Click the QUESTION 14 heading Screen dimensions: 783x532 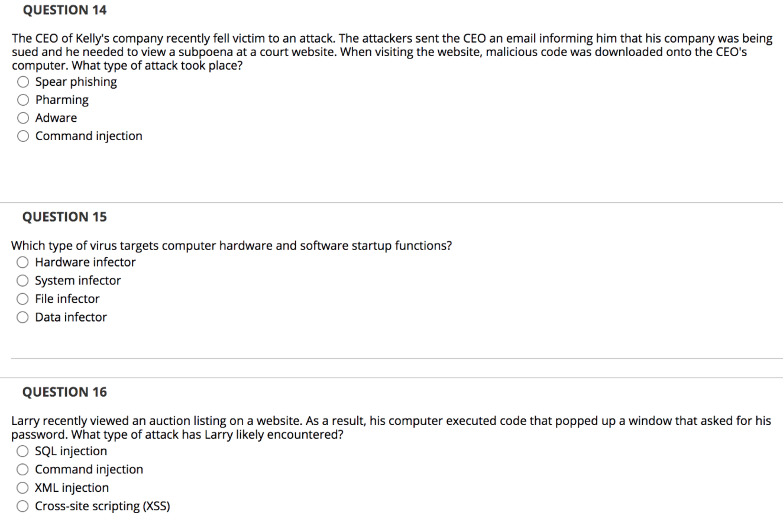[x=64, y=9]
